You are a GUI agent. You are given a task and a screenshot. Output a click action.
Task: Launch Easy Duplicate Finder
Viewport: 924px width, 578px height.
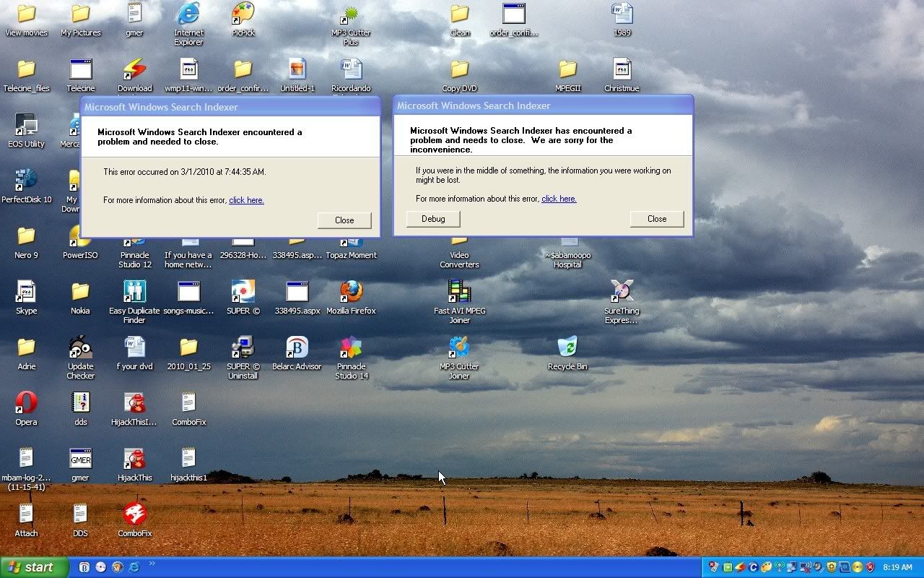(134, 301)
